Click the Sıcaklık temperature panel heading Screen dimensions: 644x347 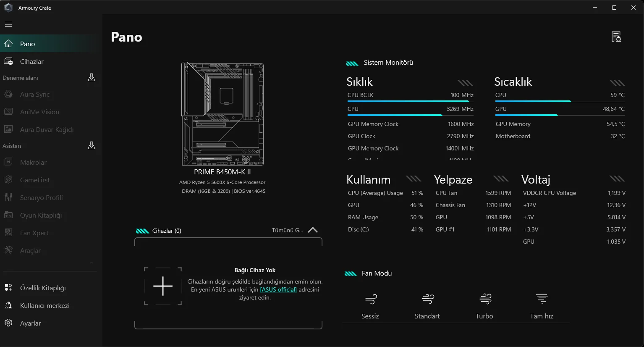pos(513,81)
